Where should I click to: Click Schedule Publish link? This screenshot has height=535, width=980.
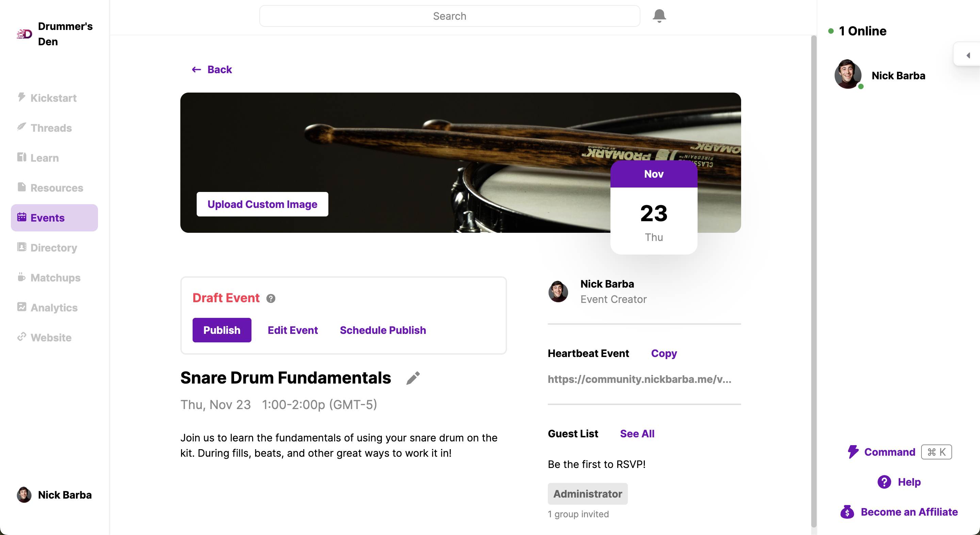click(383, 330)
